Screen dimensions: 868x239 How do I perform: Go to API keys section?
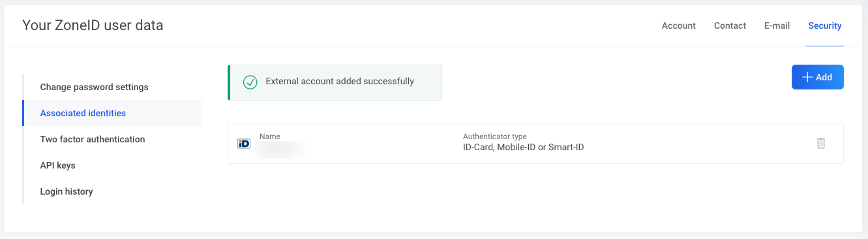tap(58, 165)
